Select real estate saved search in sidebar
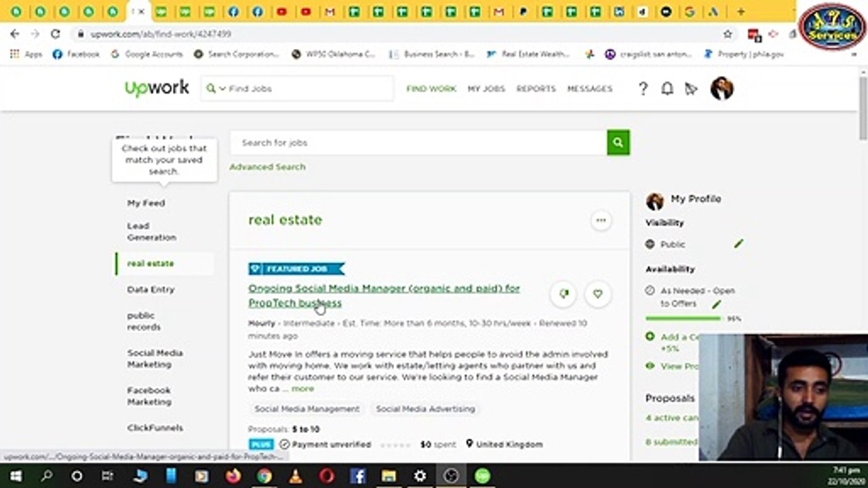This screenshot has width=868, height=488. tap(151, 263)
